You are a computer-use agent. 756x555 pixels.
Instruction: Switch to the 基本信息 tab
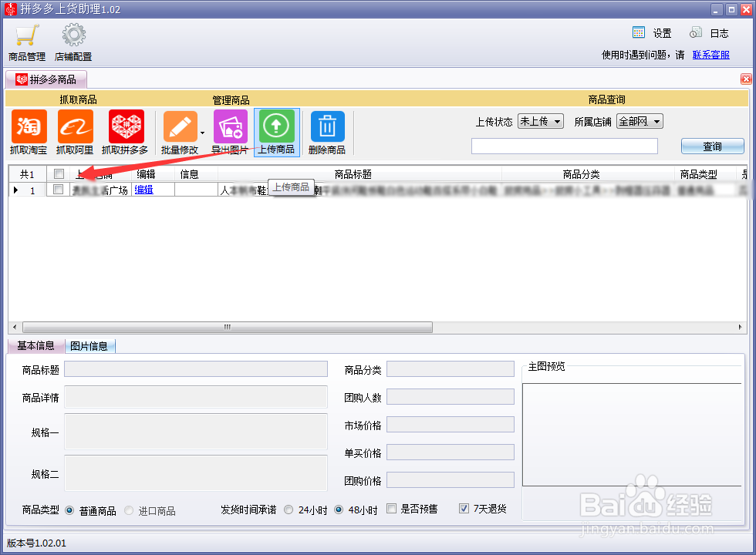click(x=36, y=345)
